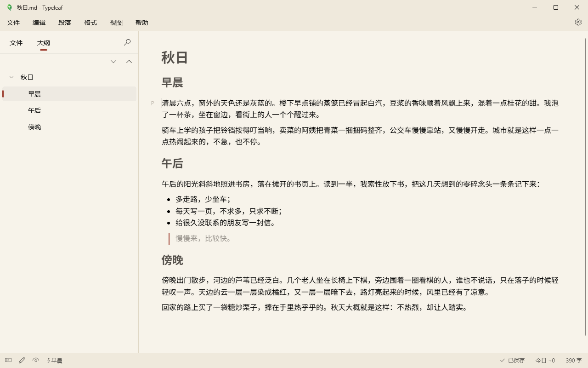Select the 大纲 sidebar tab
Image resolution: width=588 pixels, height=368 pixels.
[x=44, y=43]
